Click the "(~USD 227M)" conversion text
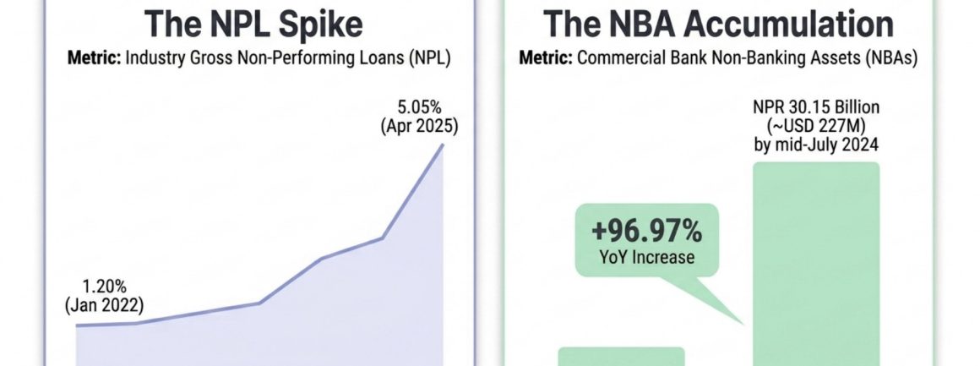Image resolution: width=980 pixels, height=366 pixels. [815, 128]
